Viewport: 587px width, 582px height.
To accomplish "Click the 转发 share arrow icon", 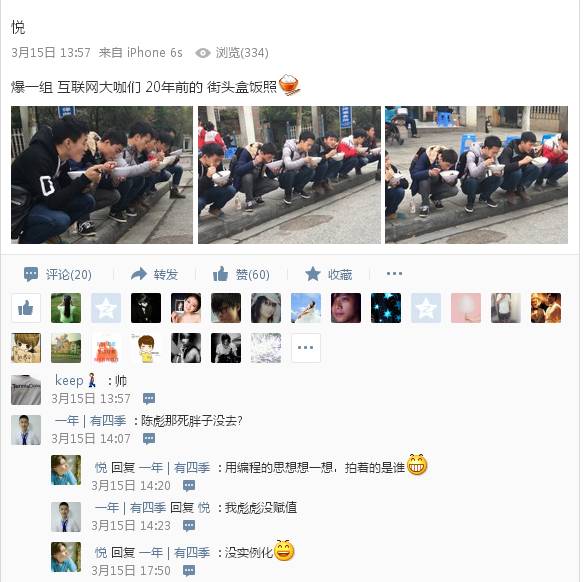I will point(139,274).
